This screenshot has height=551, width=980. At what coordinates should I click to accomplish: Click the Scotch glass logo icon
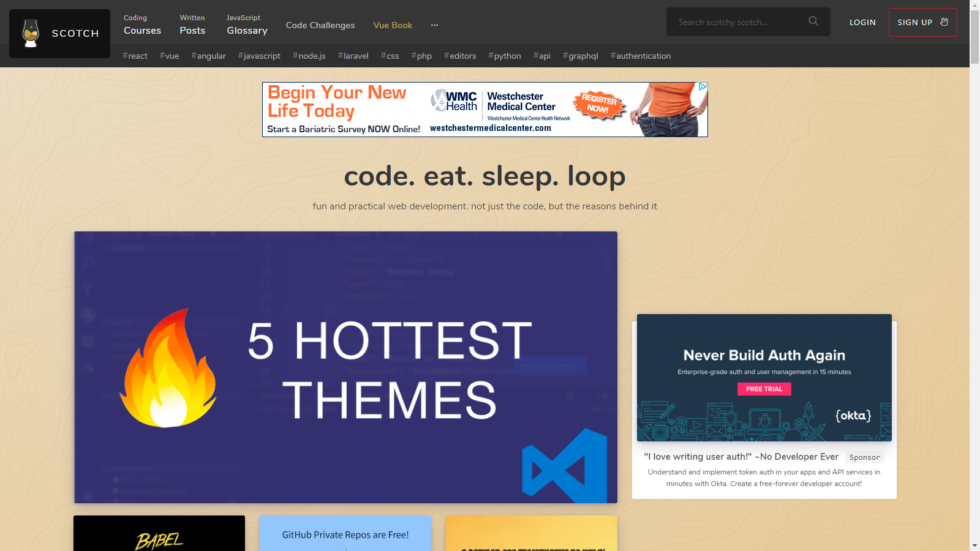[31, 33]
